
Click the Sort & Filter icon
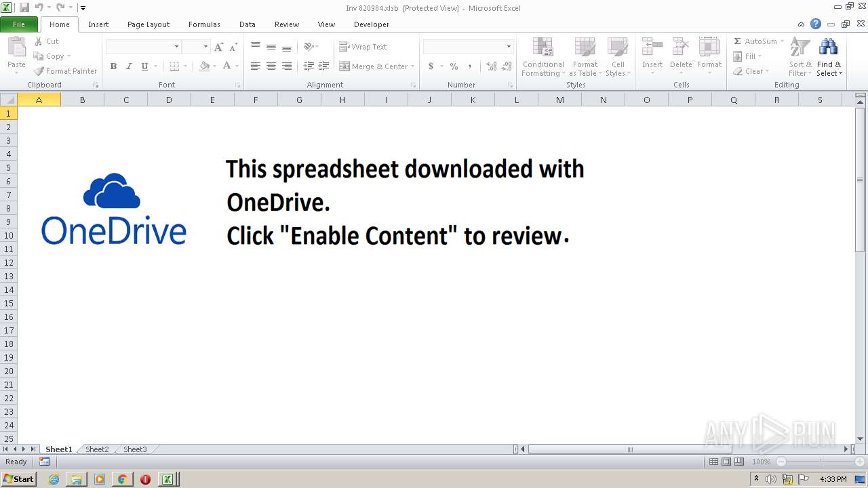coord(800,47)
